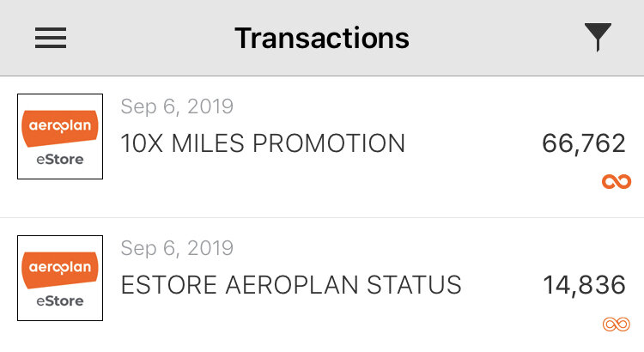Viewport: 644px width, 352px height.
Task: Select the 10X MILES PROMOTION title text
Action: (263, 143)
